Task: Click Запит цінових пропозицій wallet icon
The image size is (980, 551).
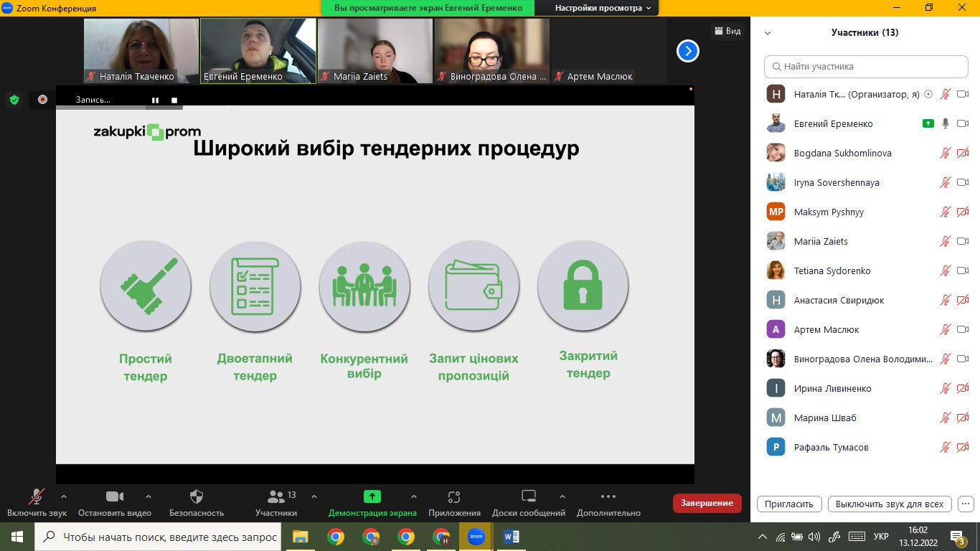Action: coord(473,286)
